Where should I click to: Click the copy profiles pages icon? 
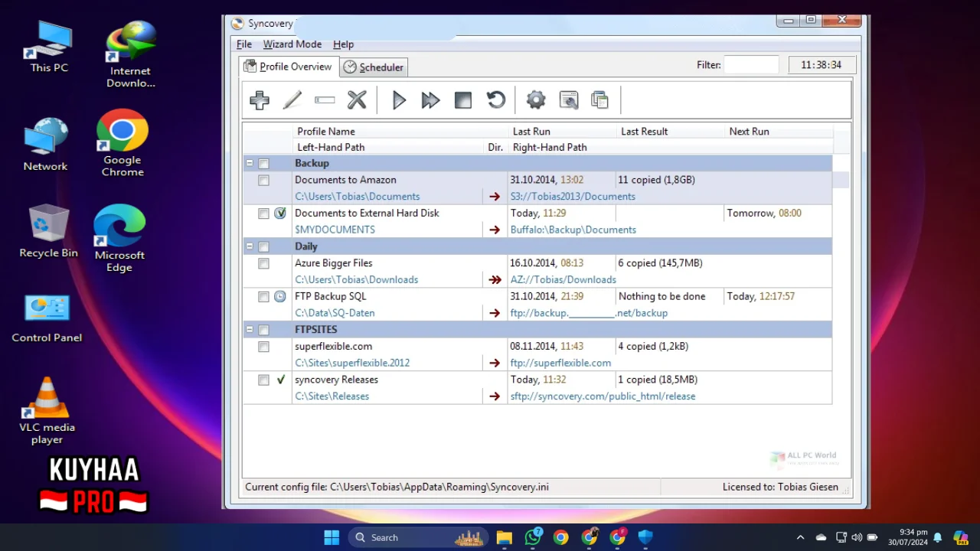(x=600, y=100)
